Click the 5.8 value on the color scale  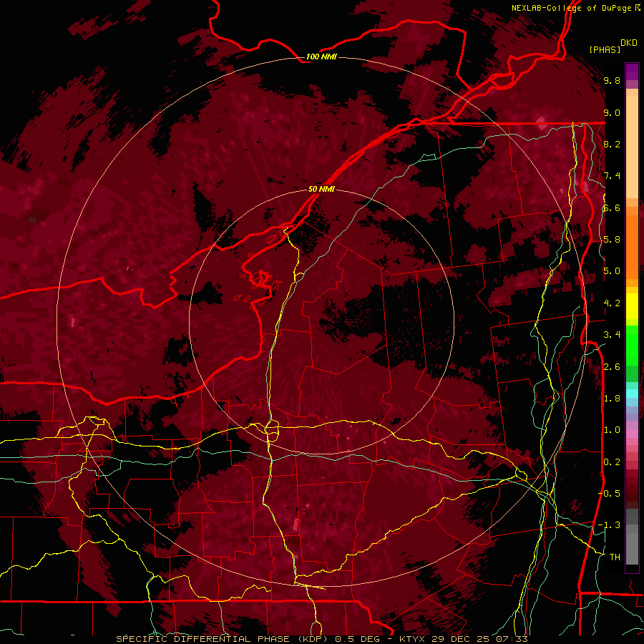point(612,240)
